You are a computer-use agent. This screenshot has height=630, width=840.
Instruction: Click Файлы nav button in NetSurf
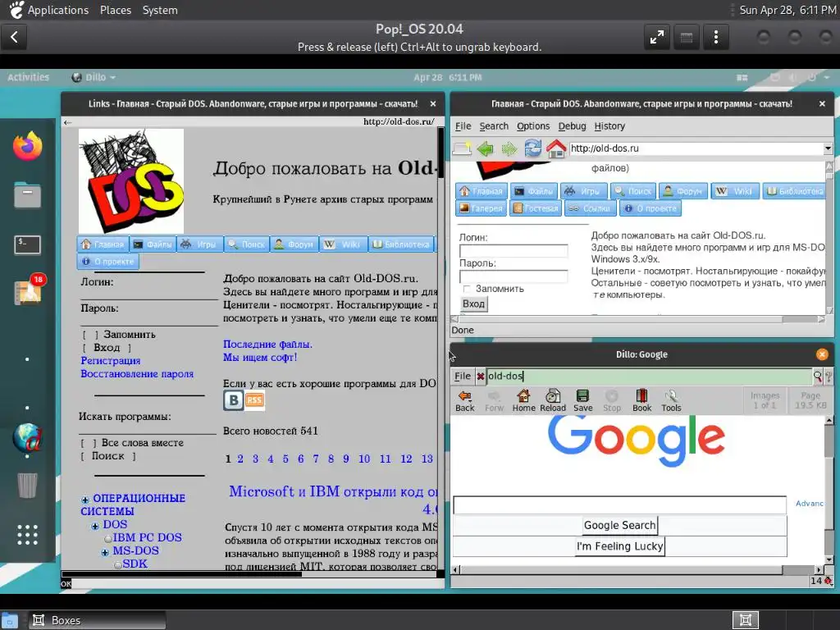coord(533,190)
